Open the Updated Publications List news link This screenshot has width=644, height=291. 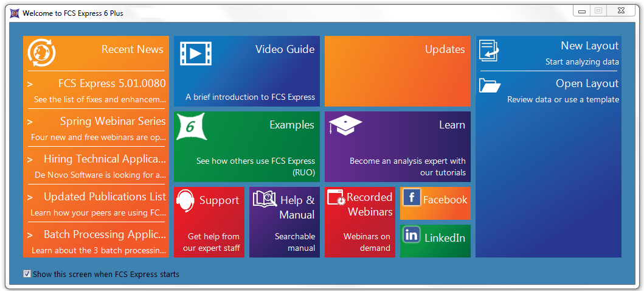click(105, 197)
